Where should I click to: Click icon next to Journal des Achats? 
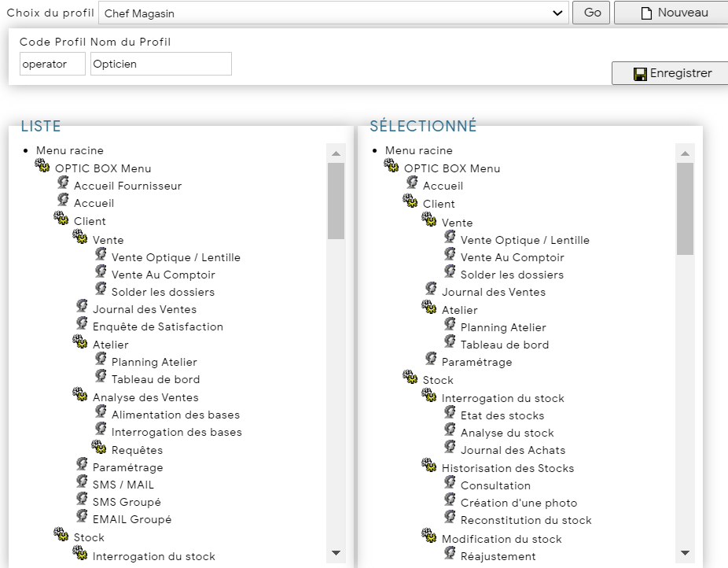point(450,448)
